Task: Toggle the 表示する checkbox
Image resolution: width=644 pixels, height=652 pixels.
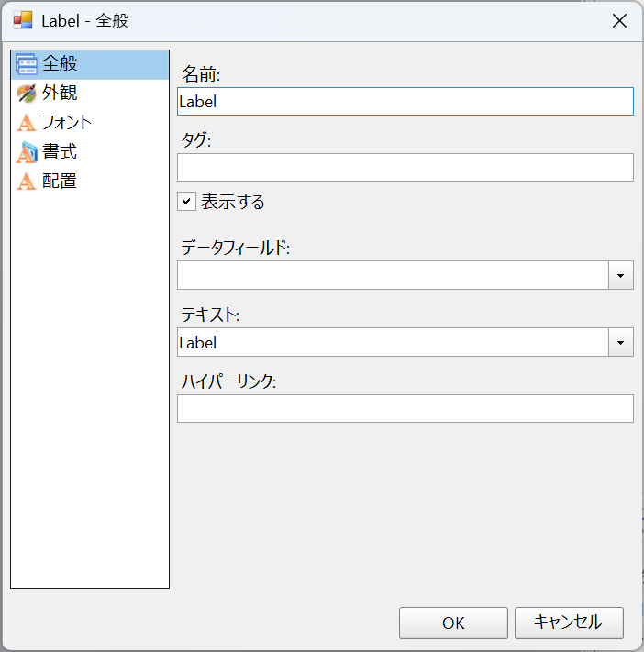Action: tap(186, 202)
